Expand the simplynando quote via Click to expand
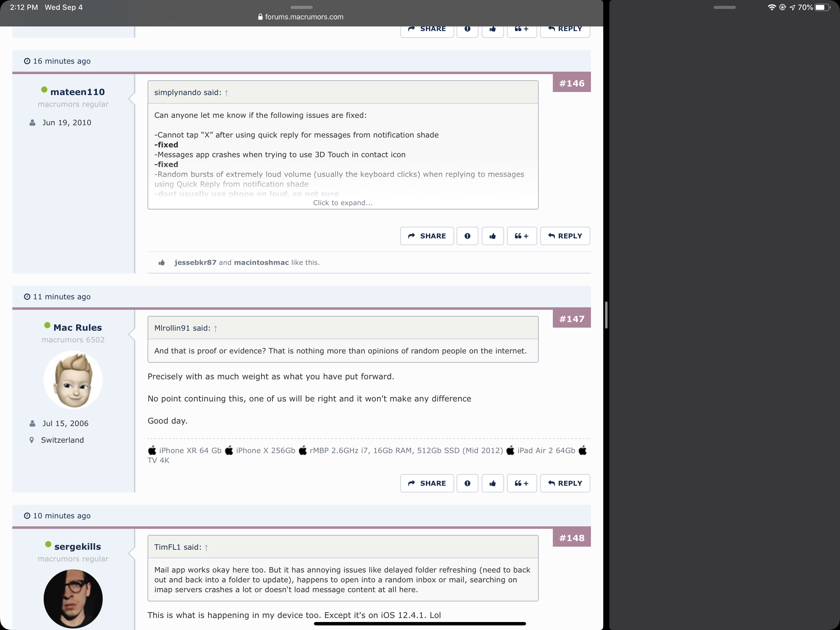The width and height of the screenshot is (840, 630). pyautogui.click(x=343, y=203)
